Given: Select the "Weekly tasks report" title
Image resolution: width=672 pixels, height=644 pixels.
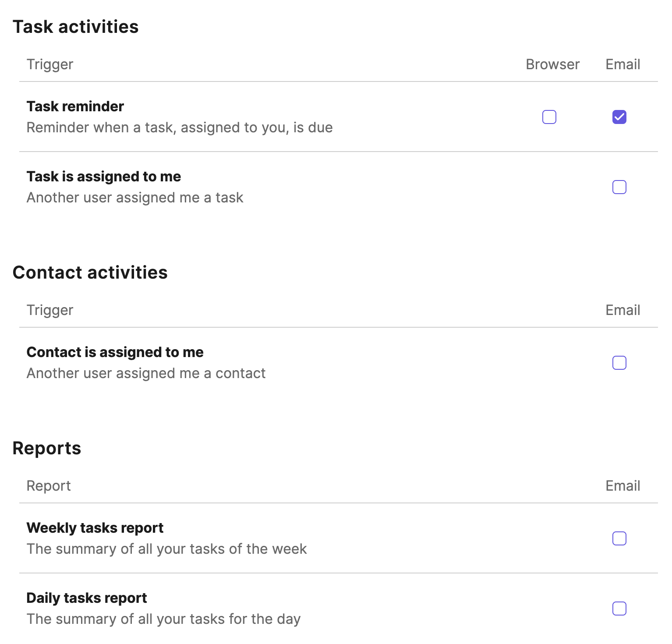Looking at the screenshot, I should (x=95, y=528).
